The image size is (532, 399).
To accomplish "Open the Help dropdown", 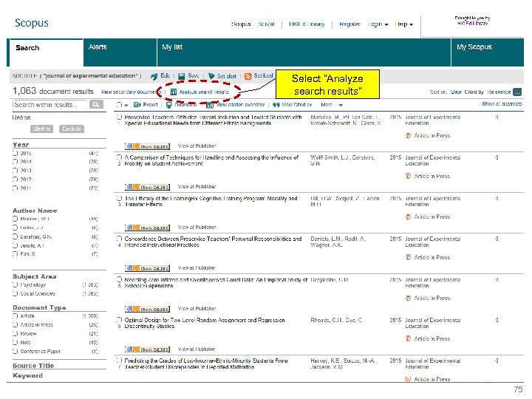I will tap(403, 24).
